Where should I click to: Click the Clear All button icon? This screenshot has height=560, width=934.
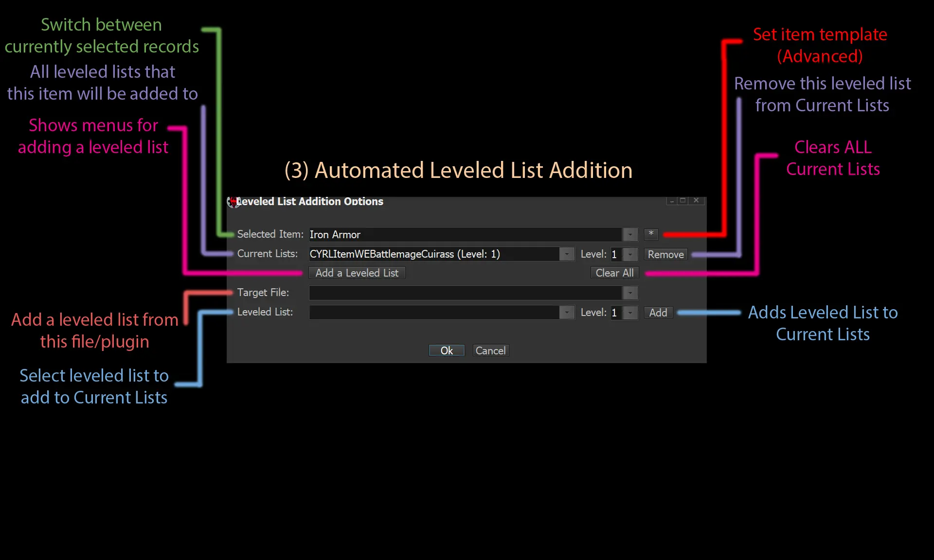(x=614, y=273)
